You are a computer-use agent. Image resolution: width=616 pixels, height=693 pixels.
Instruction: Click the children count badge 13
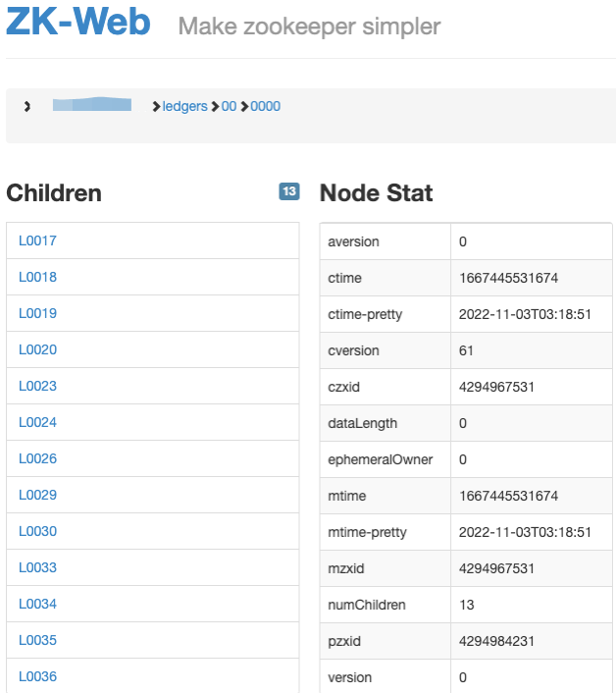(x=288, y=192)
